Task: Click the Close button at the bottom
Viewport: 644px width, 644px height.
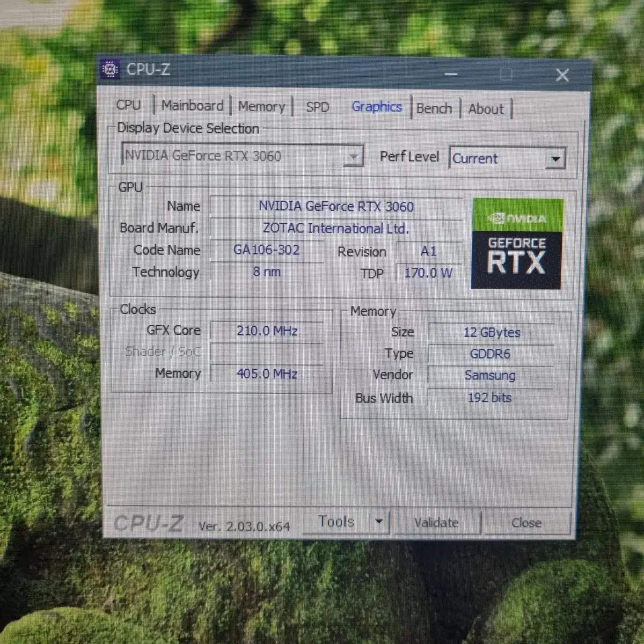Action: click(526, 523)
